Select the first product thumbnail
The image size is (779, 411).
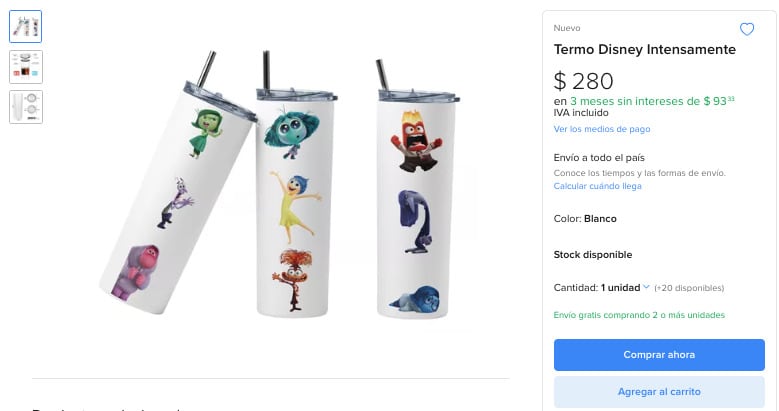[26, 27]
